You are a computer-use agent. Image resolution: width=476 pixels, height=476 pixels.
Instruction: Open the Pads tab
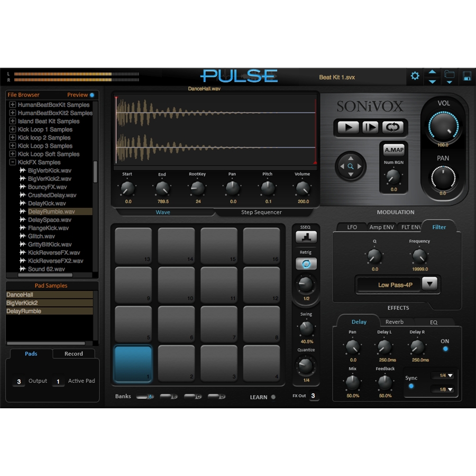pos(31,354)
